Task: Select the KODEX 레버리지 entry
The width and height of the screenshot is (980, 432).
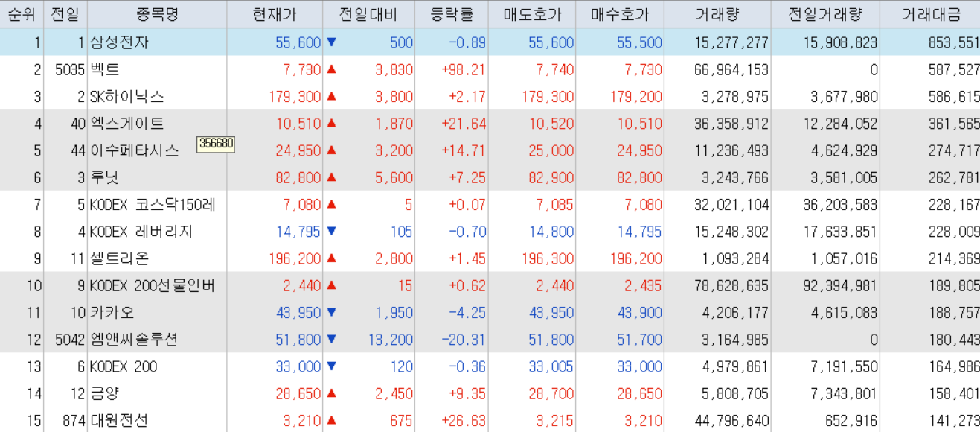Action: click(x=141, y=232)
